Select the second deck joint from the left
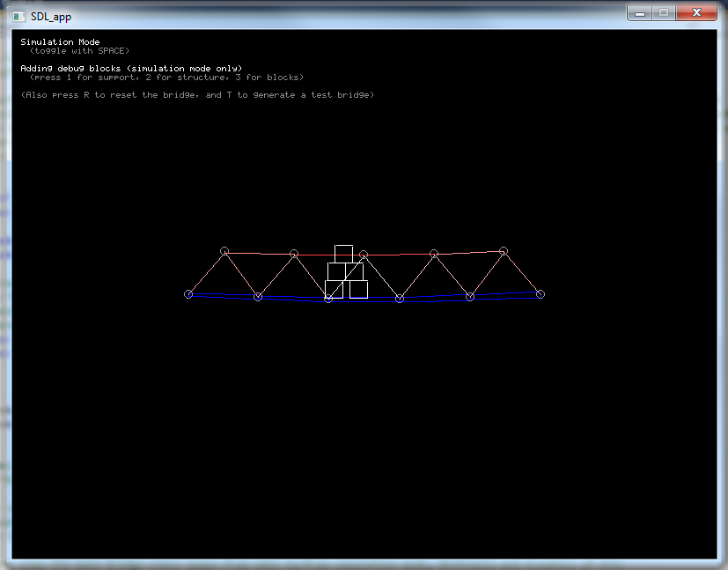Image resolution: width=728 pixels, height=570 pixels. click(258, 297)
